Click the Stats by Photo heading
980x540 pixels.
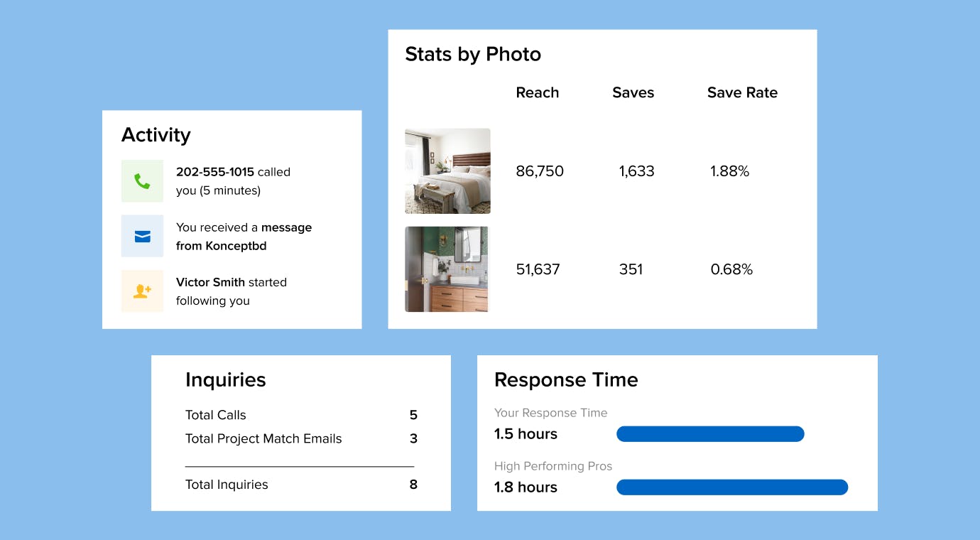pyautogui.click(x=473, y=54)
